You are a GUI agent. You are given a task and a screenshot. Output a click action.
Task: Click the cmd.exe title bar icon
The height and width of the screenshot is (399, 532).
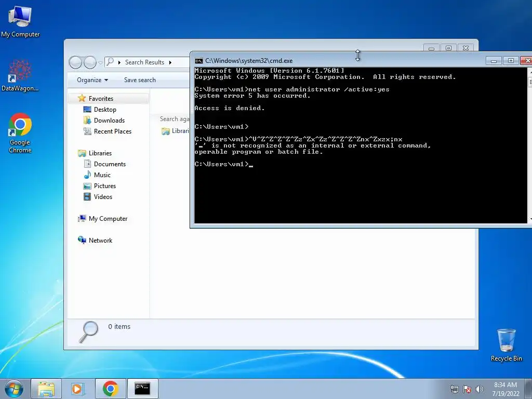tap(199, 61)
